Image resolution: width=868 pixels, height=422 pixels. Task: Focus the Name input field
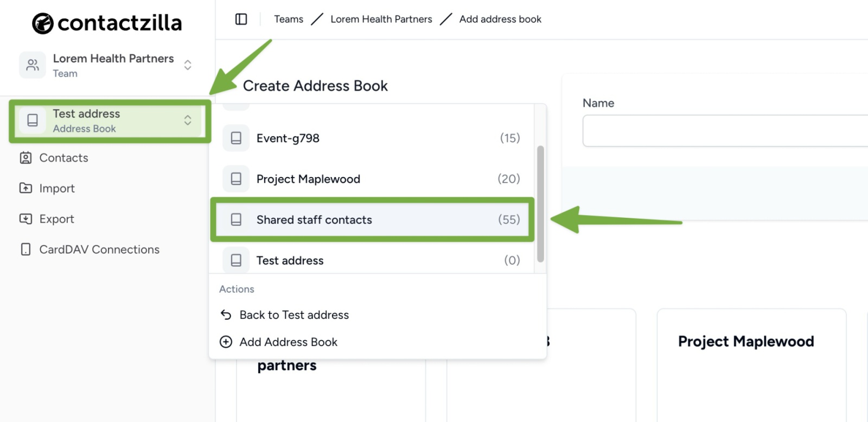pos(725,131)
